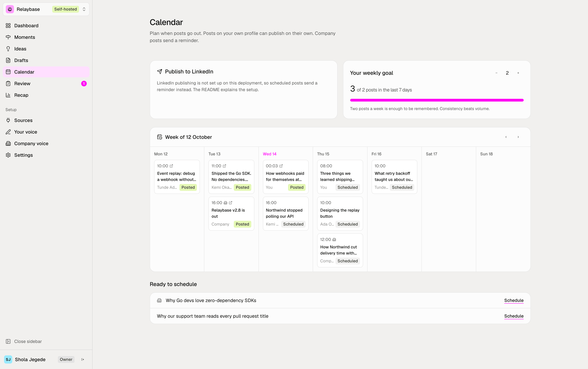Open the Relaybase workspace switcher chevrons
Viewport: 588px width, 369px height.
pos(84,9)
